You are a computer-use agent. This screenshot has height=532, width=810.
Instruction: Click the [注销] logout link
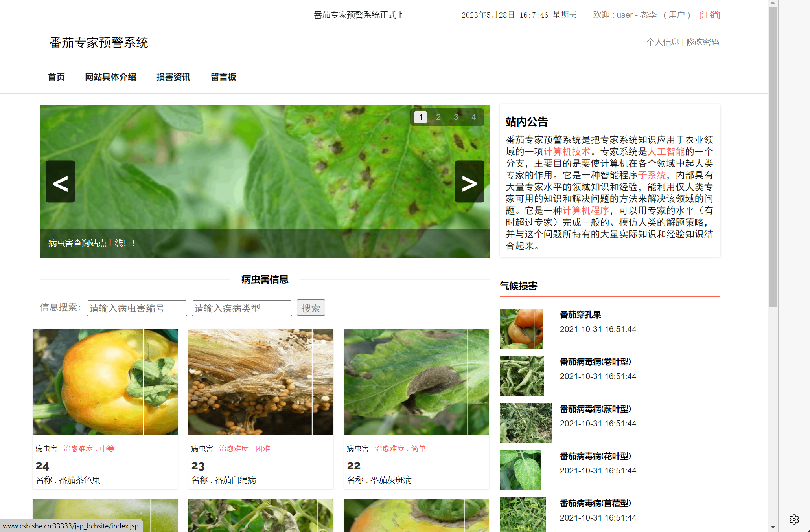pyautogui.click(x=709, y=15)
